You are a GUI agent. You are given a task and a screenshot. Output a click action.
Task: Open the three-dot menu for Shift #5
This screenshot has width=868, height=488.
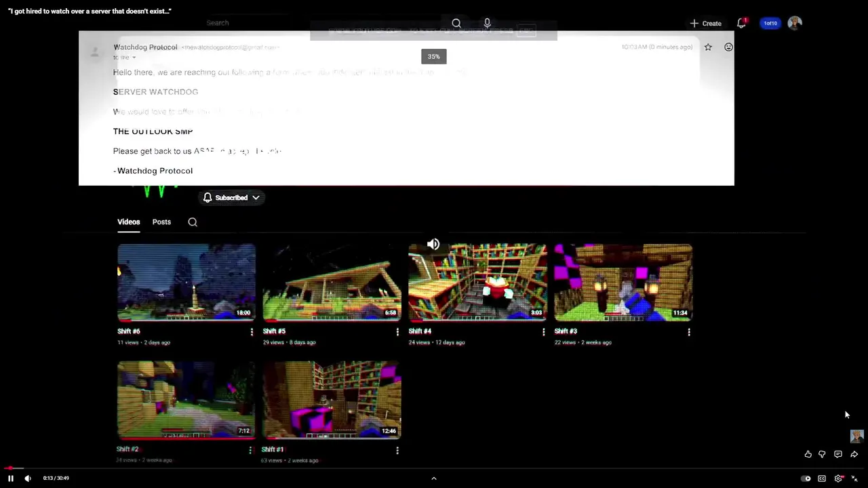pyautogui.click(x=397, y=332)
